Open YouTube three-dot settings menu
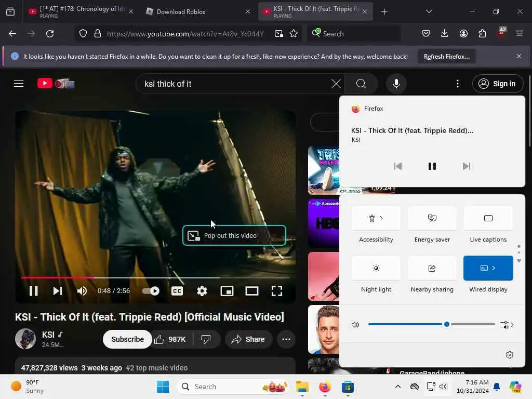Image resolution: width=532 pixels, height=399 pixels. pos(458,84)
